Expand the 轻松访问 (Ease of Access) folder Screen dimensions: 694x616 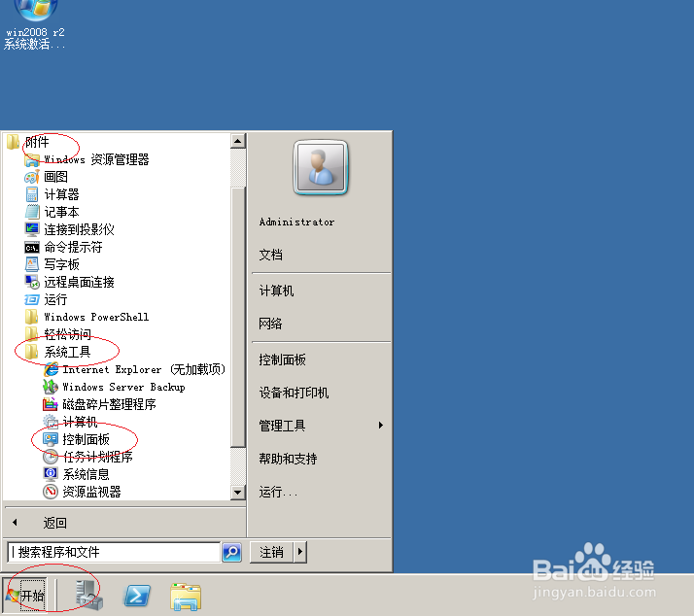58,334
